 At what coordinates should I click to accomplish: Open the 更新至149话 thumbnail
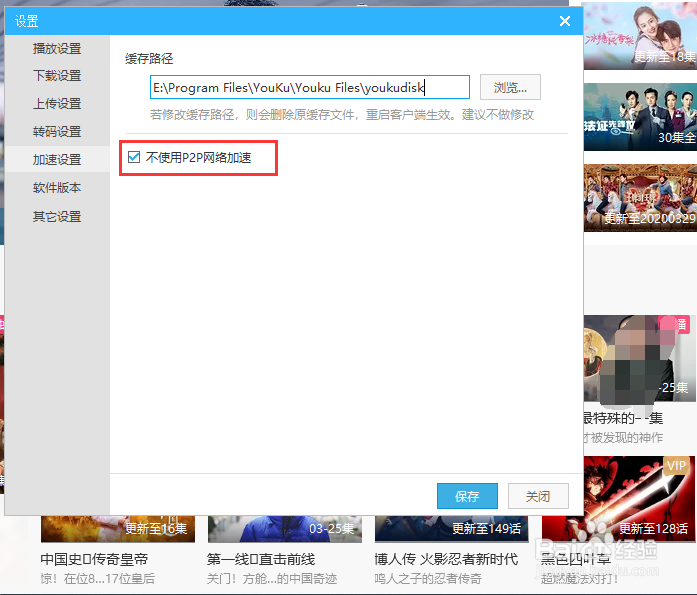tap(452, 529)
